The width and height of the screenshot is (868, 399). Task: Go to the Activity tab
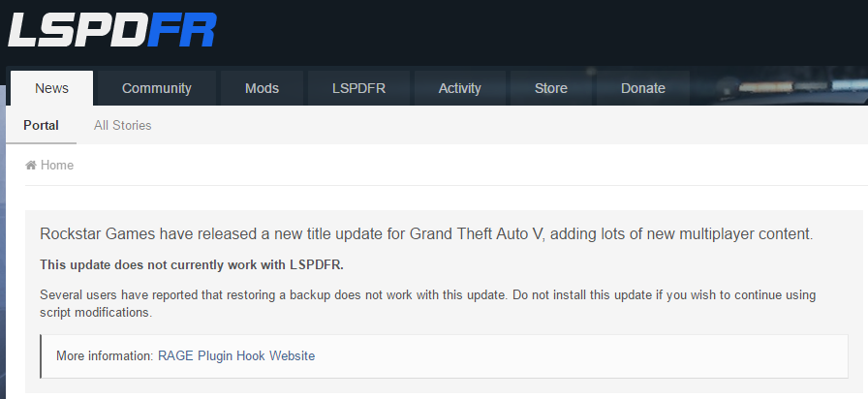pos(459,88)
